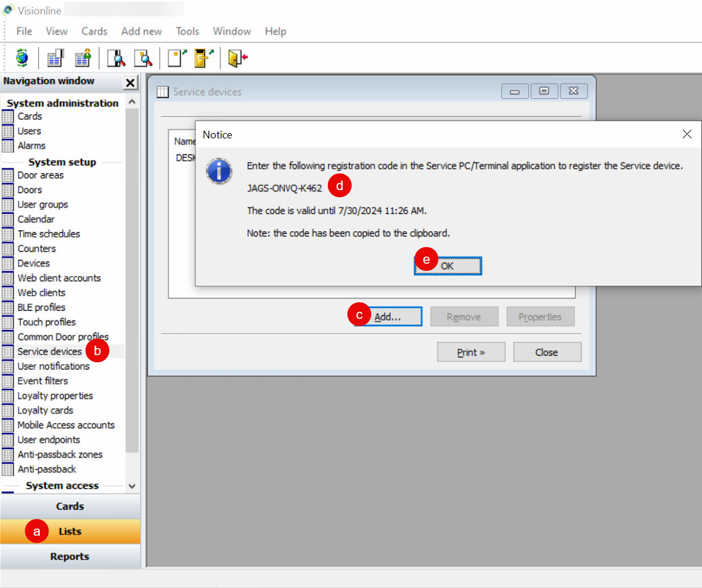Click the globe refresh toolbar icon
The height and width of the screenshot is (588, 702).
click(x=22, y=58)
